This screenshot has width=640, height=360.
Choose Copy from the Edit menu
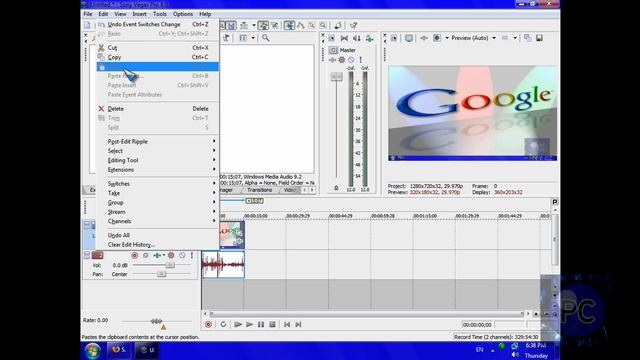pos(157,57)
